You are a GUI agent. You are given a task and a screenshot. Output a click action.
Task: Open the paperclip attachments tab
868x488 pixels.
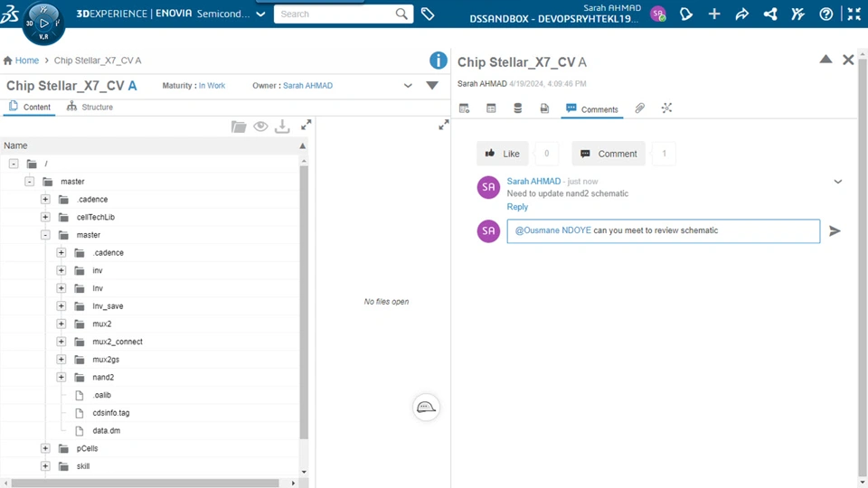coord(639,108)
